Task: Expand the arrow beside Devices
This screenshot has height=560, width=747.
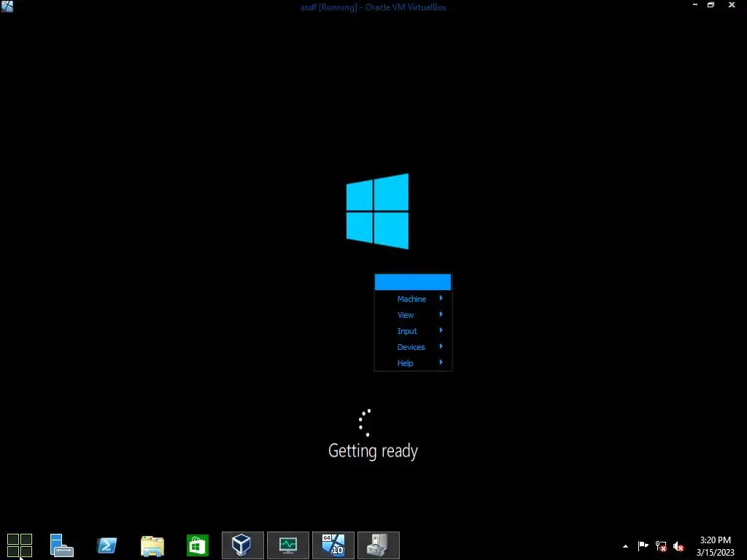Action: click(441, 346)
